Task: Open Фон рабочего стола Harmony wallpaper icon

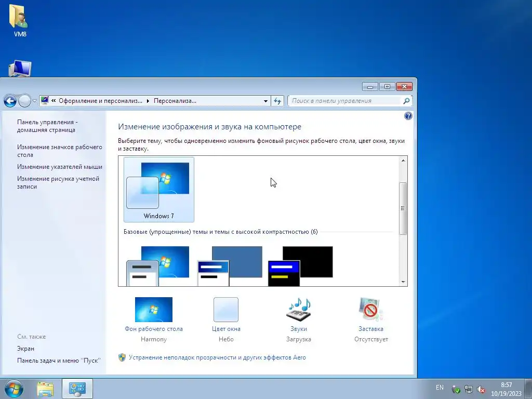Action: tap(154, 310)
